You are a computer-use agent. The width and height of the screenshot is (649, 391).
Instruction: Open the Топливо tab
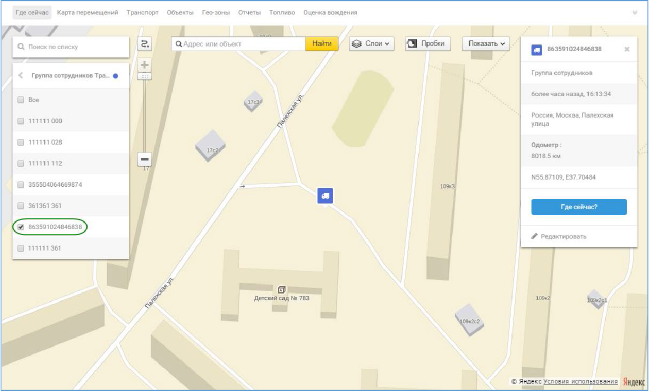click(x=282, y=13)
